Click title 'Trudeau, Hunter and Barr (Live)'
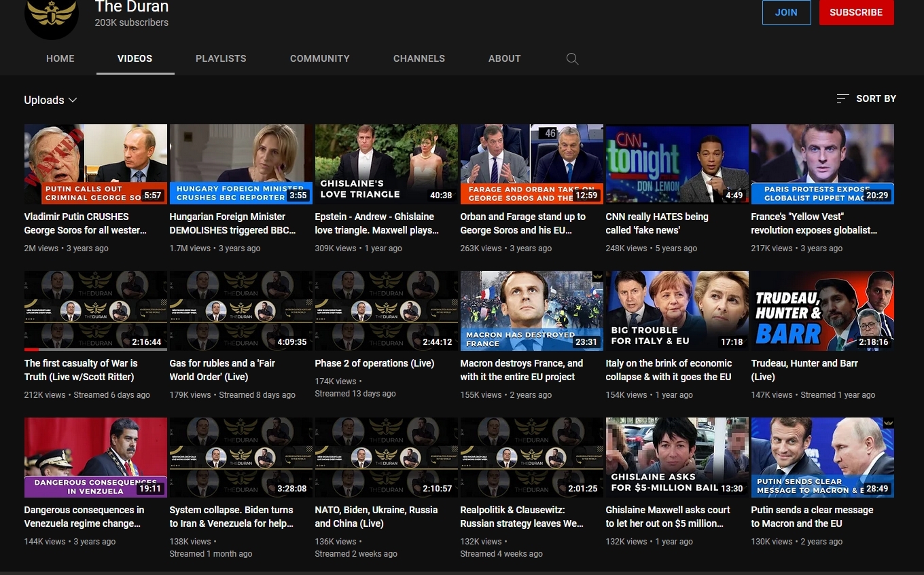924x575 pixels. (x=805, y=370)
